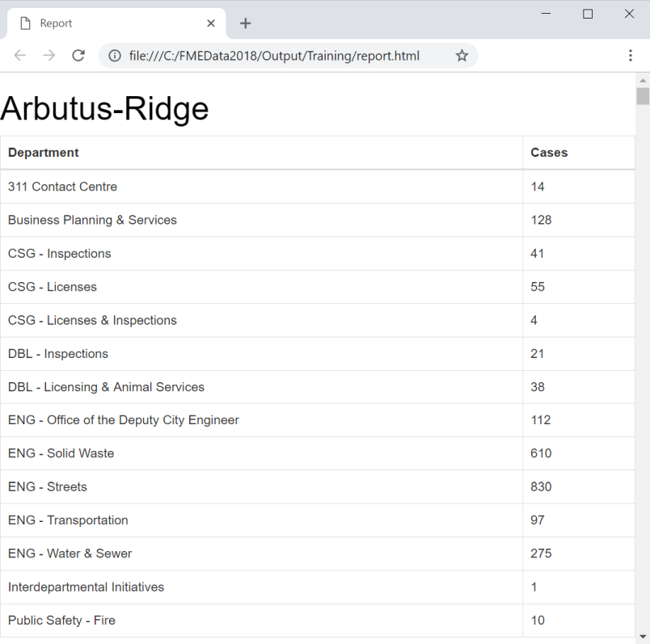The width and height of the screenshot is (650, 644).
Task: Close the Report tab
Action: 211,23
